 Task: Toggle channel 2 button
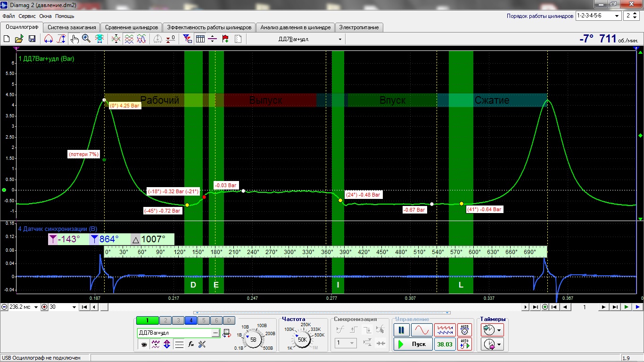[165, 321]
